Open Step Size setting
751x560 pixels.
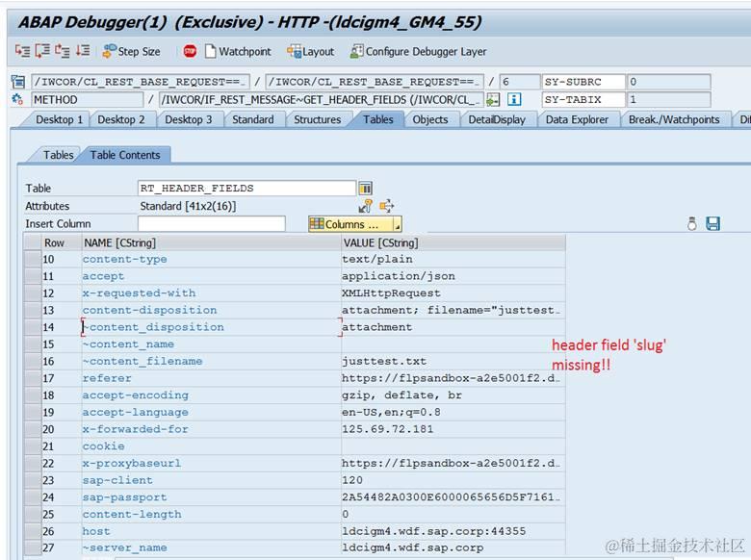(131, 51)
